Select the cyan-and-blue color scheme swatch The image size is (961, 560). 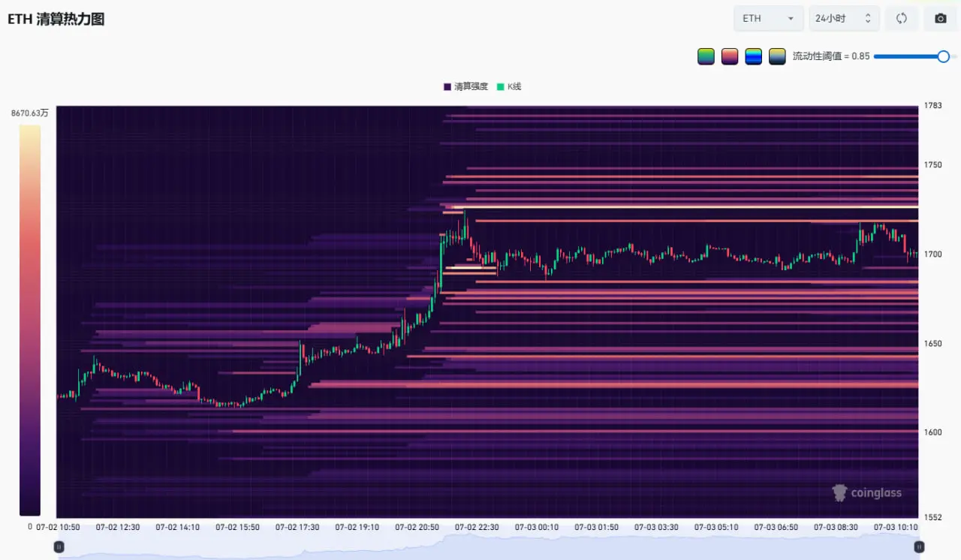coord(754,56)
